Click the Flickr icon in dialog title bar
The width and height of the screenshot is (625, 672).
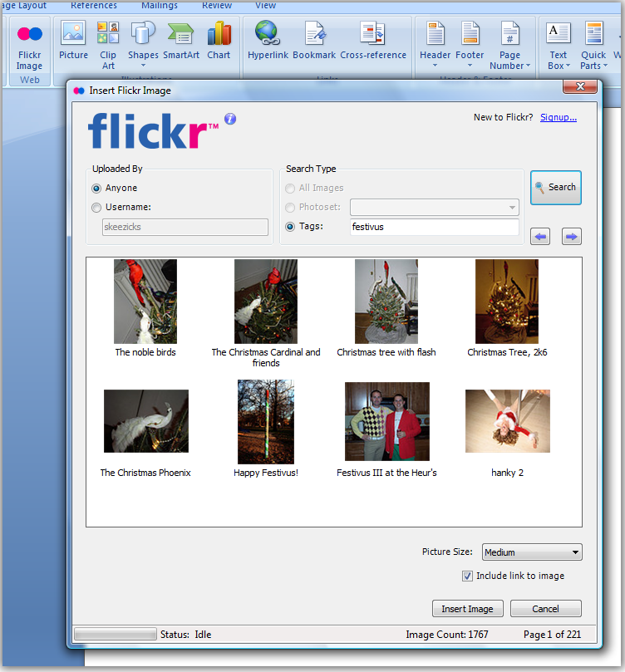pyautogui.click(x=79, y=91)
